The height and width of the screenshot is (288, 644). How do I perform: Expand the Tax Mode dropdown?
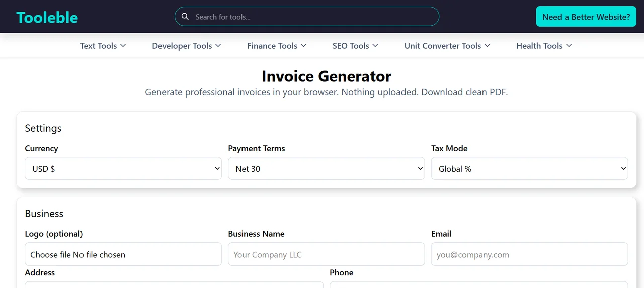[529, 169]
